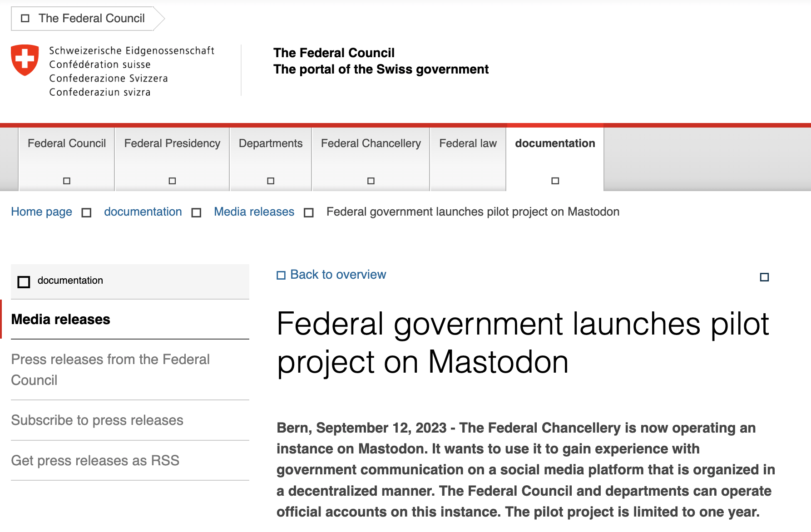The width and height of the screenshot is (811, 532).
Task: Click the article title about Mastodon
Action: (522, 343)
